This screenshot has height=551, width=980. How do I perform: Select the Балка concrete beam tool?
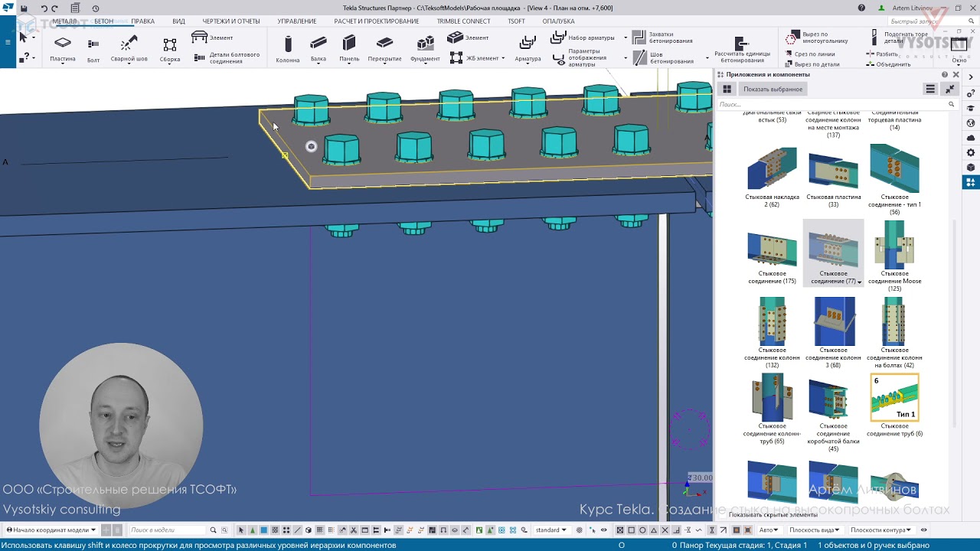(318, 49)
